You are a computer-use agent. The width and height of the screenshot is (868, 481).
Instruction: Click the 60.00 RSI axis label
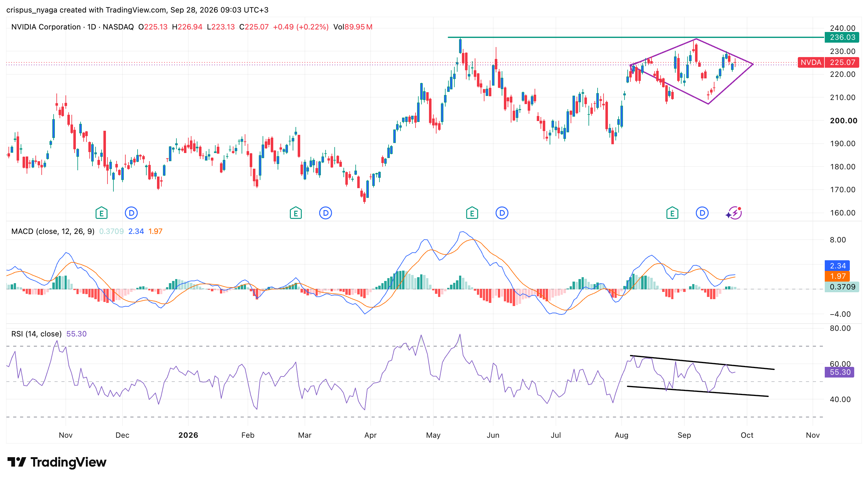click(840, 364)
